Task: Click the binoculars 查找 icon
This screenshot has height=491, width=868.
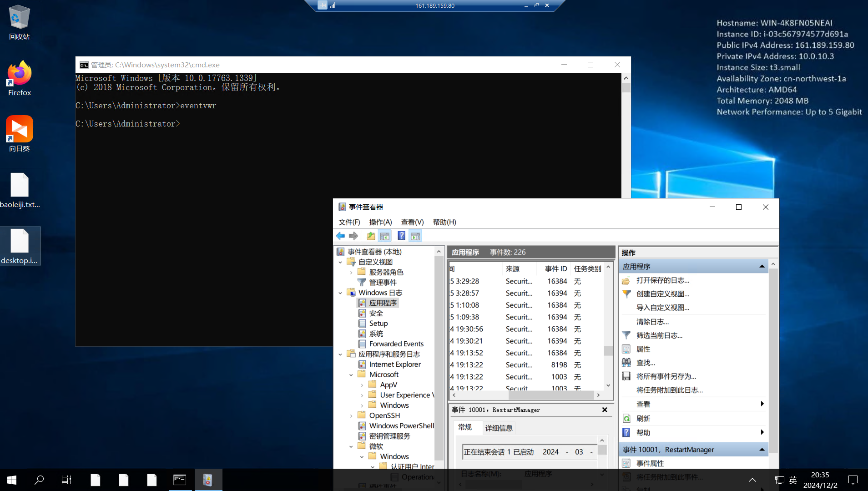Action: click(x=626, y=363)
